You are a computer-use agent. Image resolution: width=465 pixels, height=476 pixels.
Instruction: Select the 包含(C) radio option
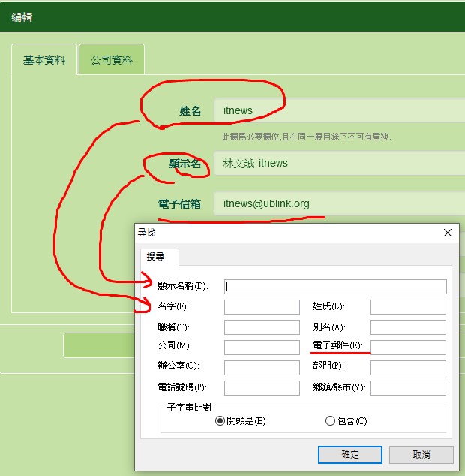pos(330,421)
